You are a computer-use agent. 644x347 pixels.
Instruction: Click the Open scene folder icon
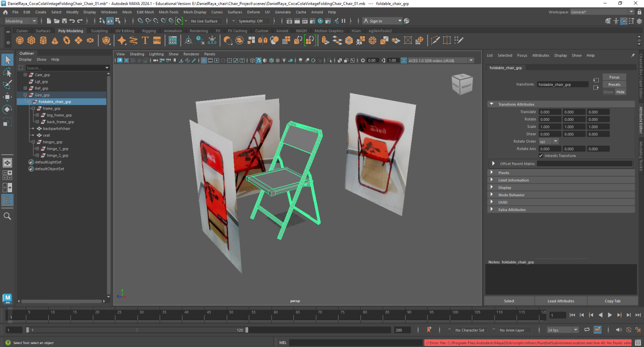56,21
